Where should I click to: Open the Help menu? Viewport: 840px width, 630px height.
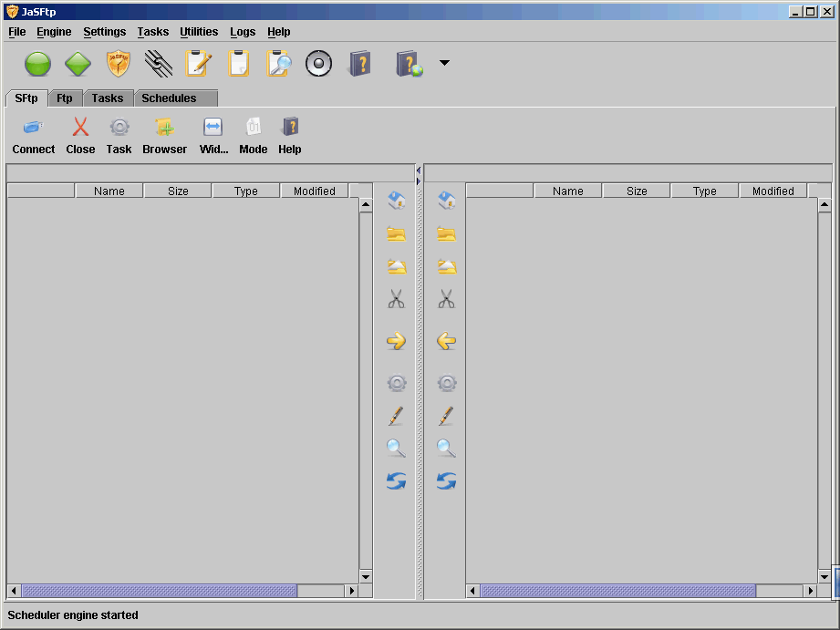pos(279,32)
